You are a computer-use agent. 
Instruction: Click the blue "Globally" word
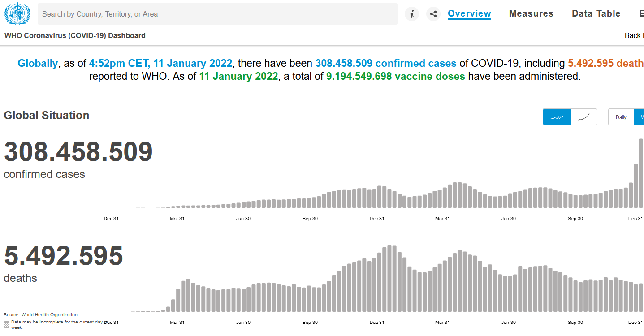(x=38, y=63)
